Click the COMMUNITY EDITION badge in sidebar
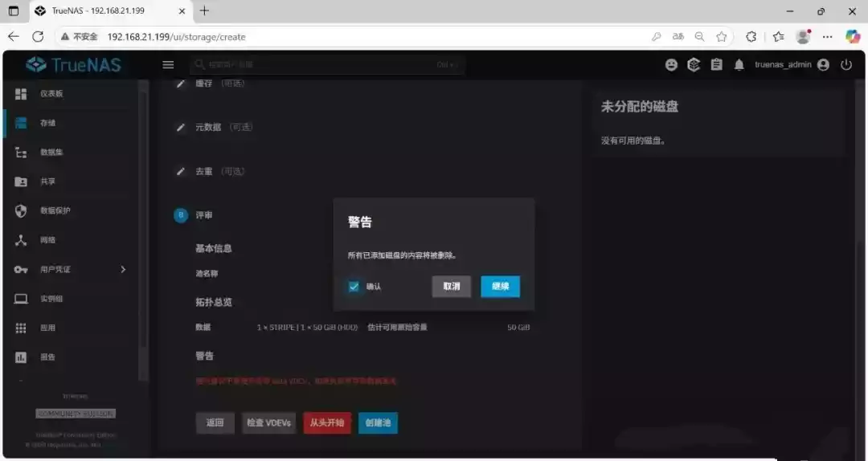868x461 pixels. click(x=76, y=414)
